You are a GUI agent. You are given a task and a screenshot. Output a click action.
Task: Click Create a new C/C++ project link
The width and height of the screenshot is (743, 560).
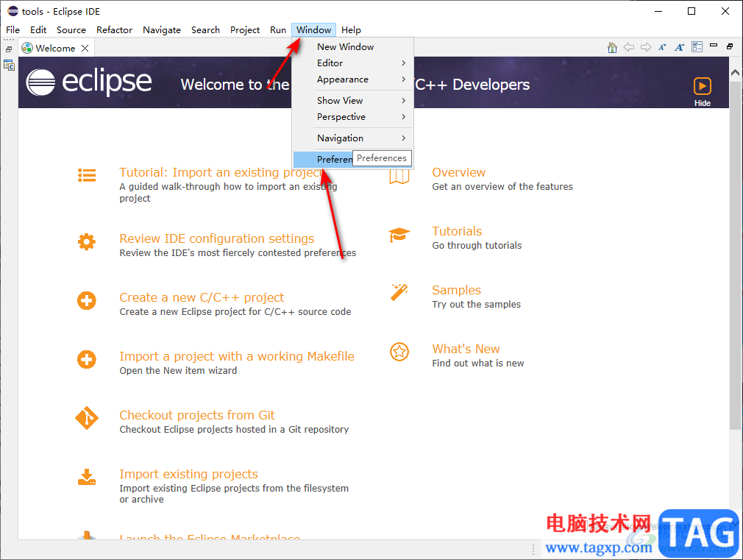click(202, 297)
